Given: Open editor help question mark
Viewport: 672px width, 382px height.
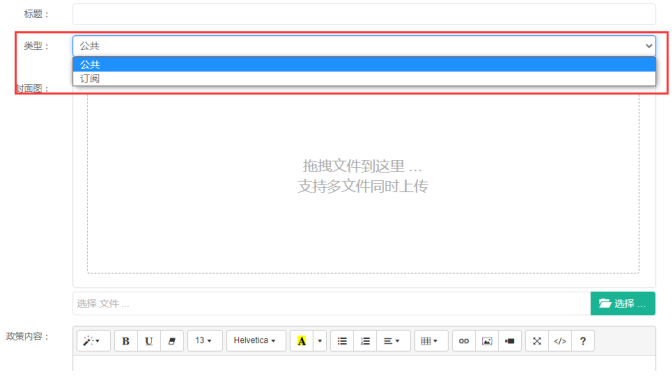Looking at the screenshot, I should (583, 341).
